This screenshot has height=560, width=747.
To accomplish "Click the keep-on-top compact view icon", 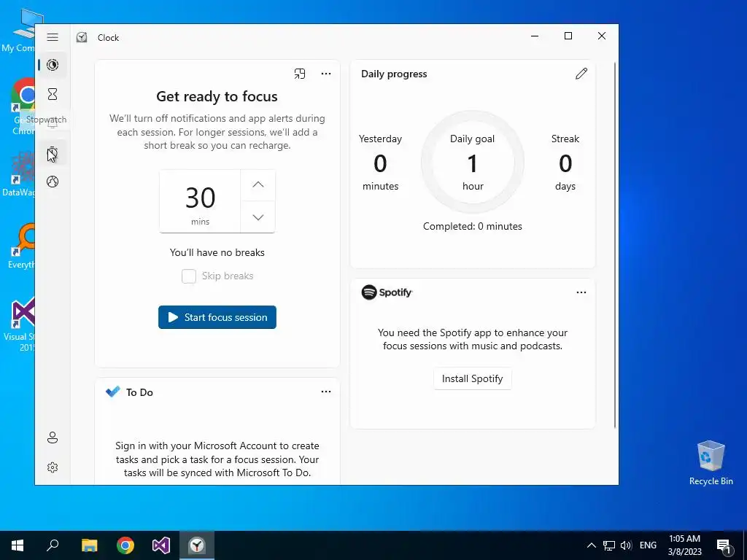I will 300,74.
